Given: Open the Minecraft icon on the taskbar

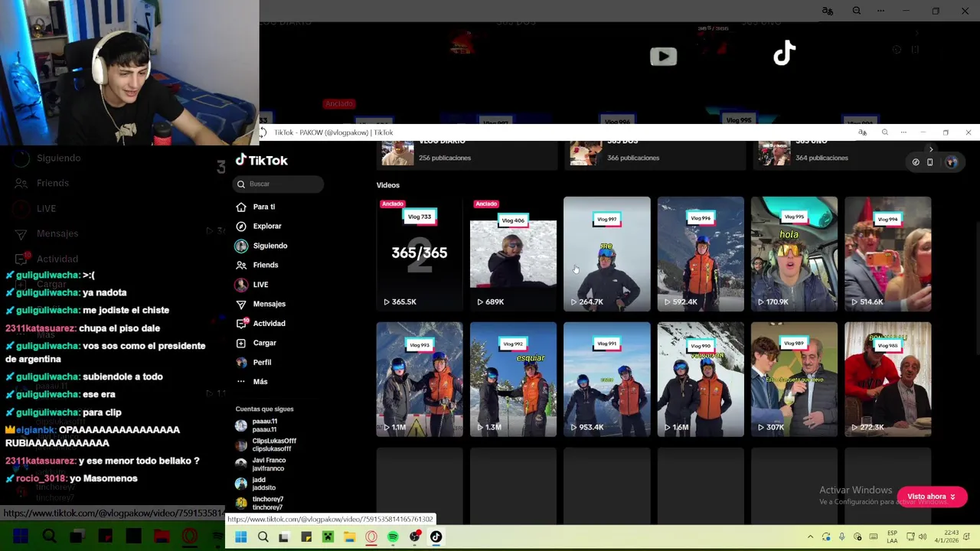Looking at the screenshot, I should [328, 537].
